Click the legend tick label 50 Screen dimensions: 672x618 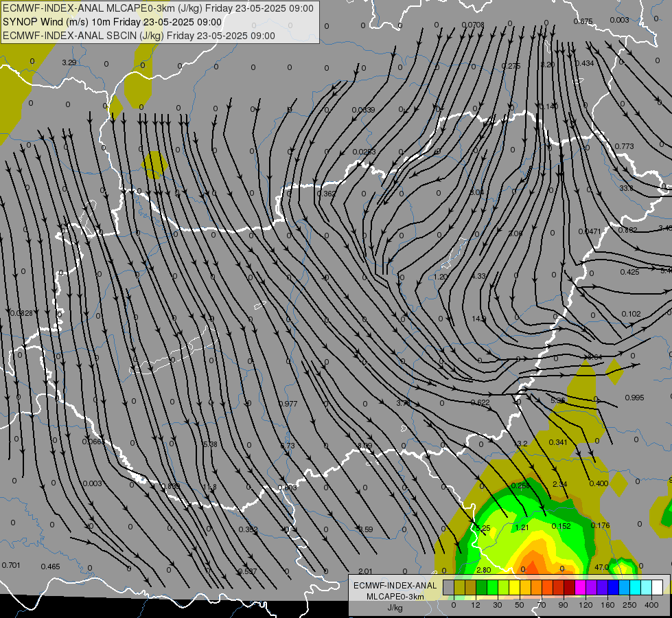(x=520, y=605)
